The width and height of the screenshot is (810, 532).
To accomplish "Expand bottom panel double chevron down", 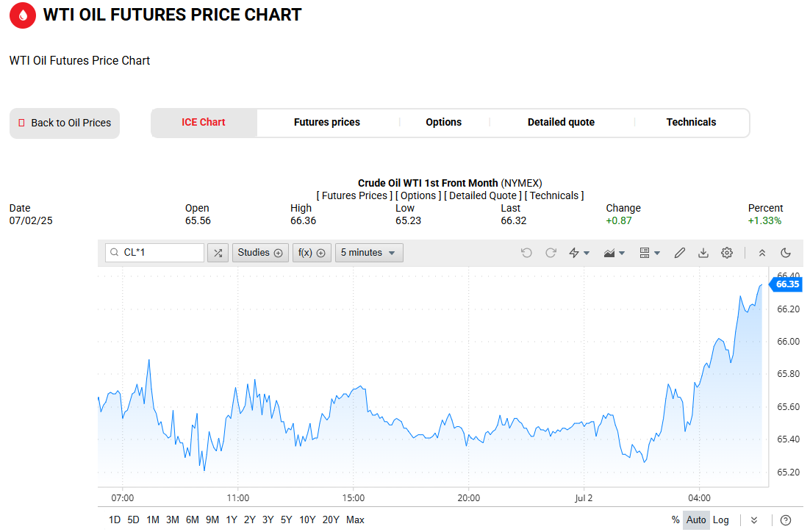I will (x=754, y=520).
